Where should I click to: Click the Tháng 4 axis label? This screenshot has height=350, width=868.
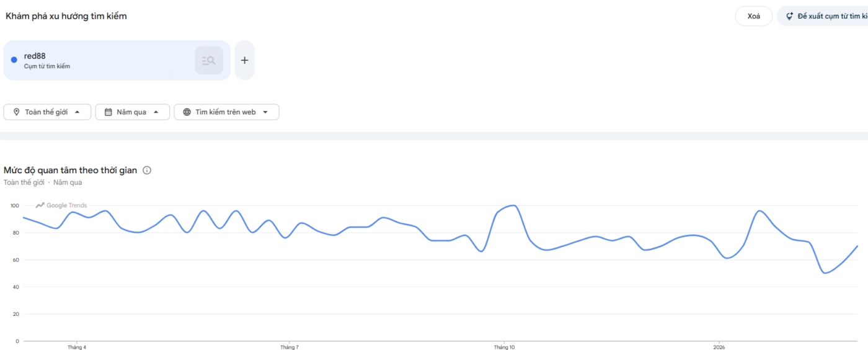click(x=77, y=347)
